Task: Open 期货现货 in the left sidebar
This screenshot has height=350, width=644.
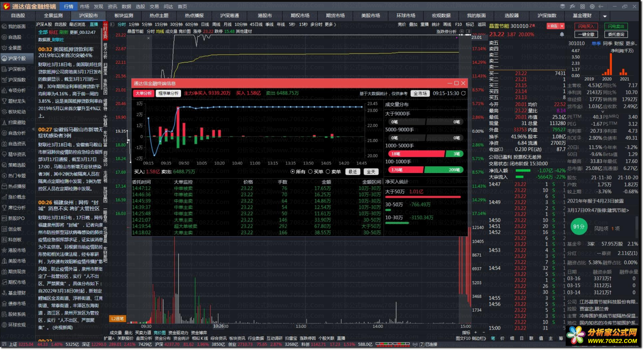Action: [x=16, y=271]
